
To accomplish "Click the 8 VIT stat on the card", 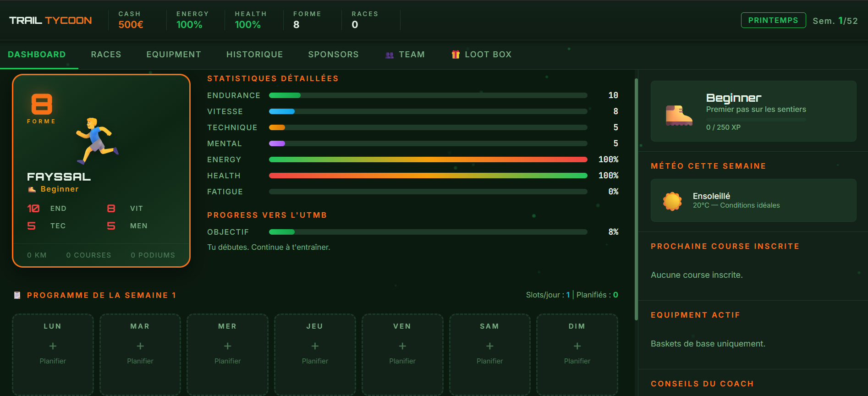I will 125,209.
